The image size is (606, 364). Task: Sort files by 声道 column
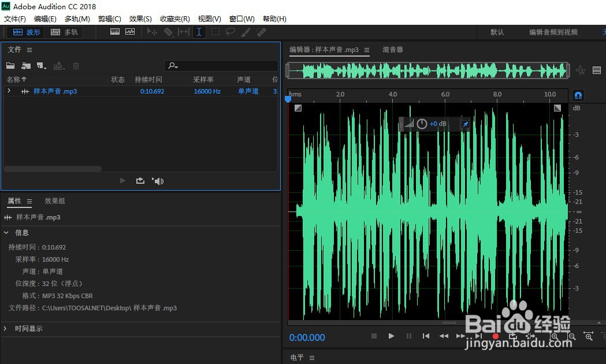pos(244,79)
